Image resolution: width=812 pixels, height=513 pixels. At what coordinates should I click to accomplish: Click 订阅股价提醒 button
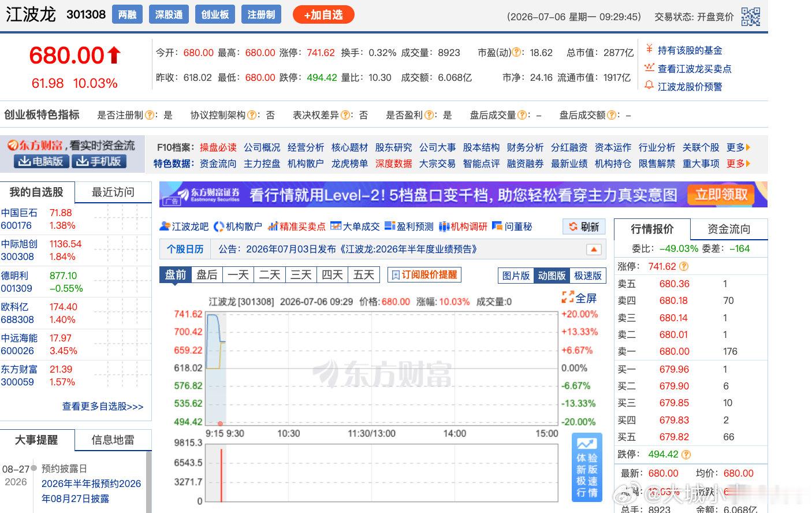click(424, 275)
